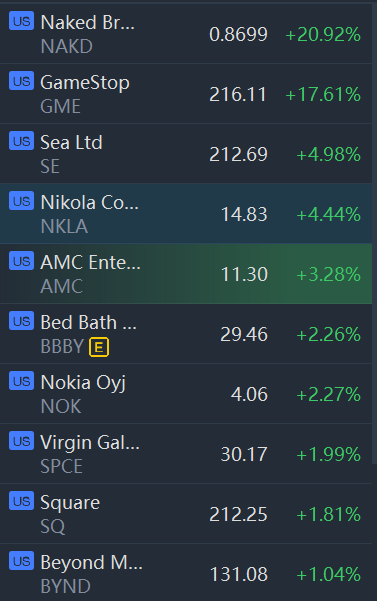The height and width of the screenshot is (601, 377).
Task: Click the US badge beside Square
Action: [x=21, y=501]
